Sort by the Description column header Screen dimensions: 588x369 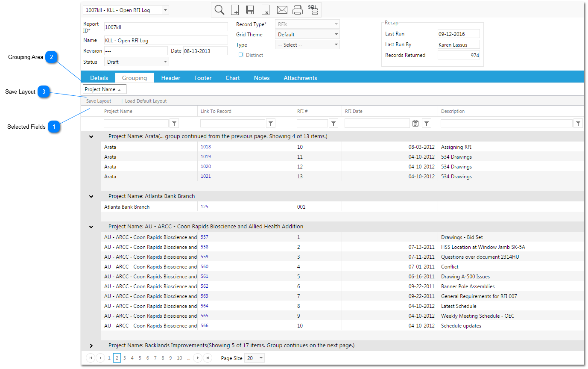tap(453, 111)
